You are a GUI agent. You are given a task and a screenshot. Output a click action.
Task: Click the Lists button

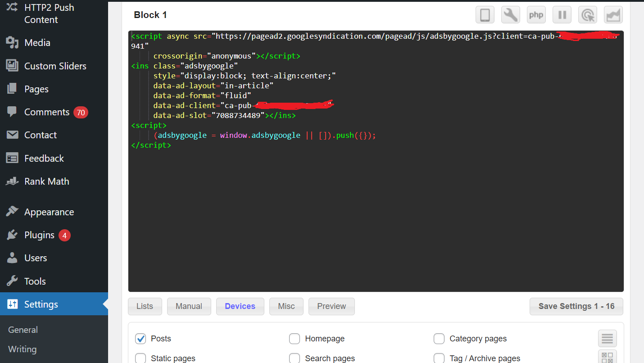(x=145, y=306)
